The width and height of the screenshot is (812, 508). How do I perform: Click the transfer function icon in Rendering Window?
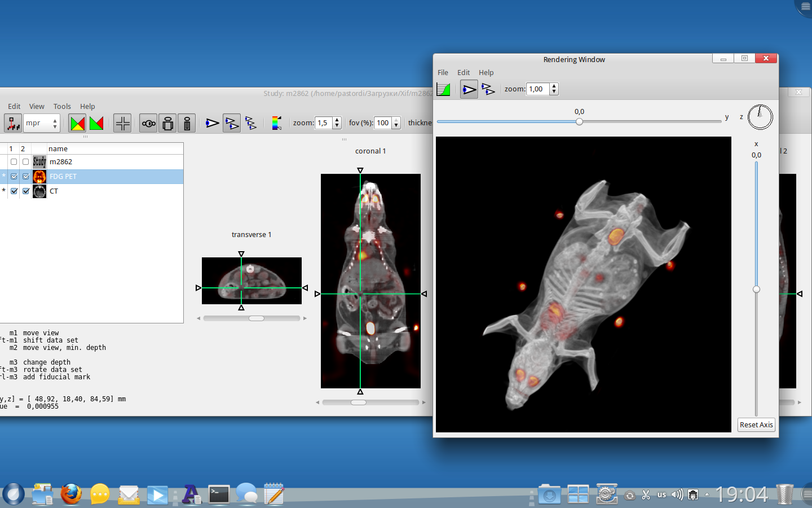click(x=444, y=89)
